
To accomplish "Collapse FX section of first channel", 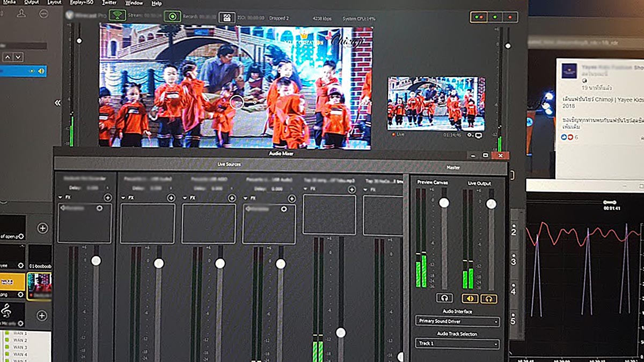I will click(60, 197).
